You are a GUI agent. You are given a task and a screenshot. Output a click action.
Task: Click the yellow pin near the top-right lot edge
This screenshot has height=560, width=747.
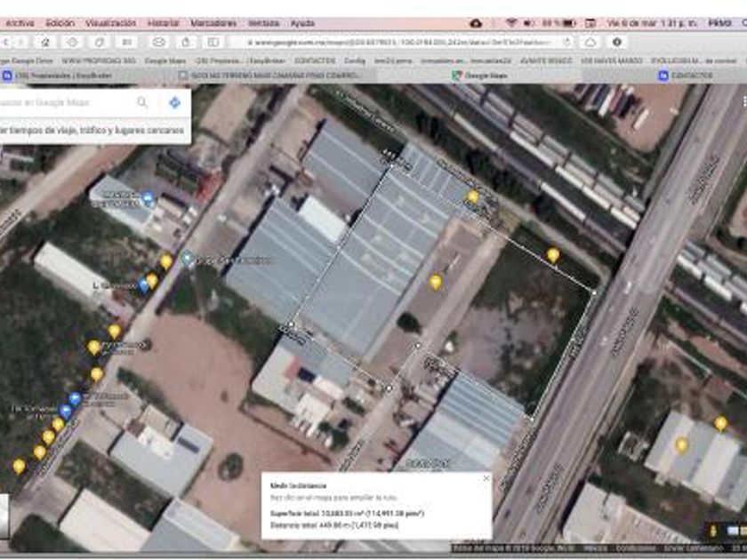pyautogui.click(x=553, y=256)
